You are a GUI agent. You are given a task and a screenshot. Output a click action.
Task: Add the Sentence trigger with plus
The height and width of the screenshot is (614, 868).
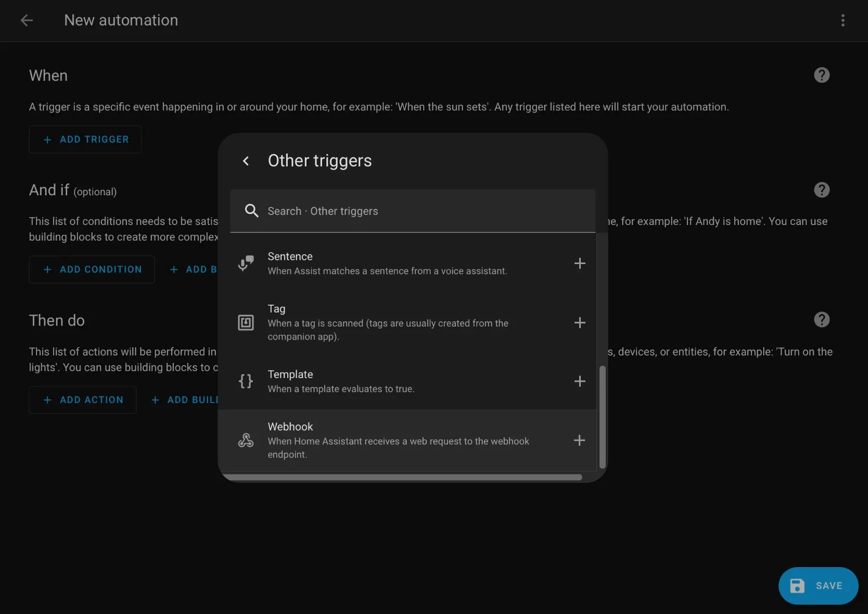(x=580, y=264)
